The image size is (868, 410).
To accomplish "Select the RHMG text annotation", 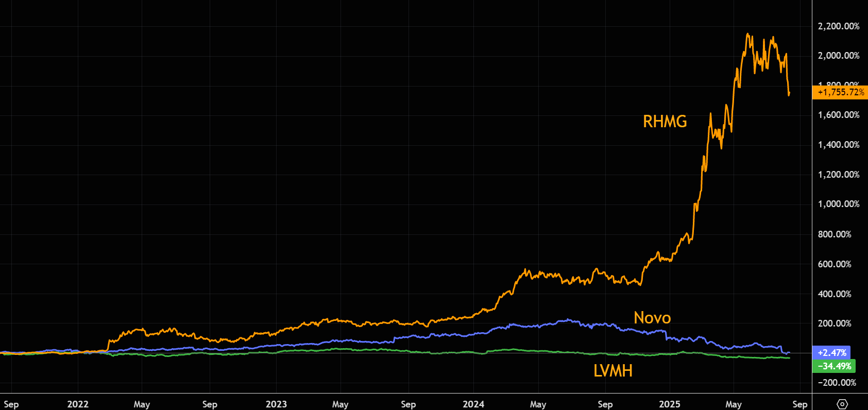I will pyautogui.click(x=665, y=122).
